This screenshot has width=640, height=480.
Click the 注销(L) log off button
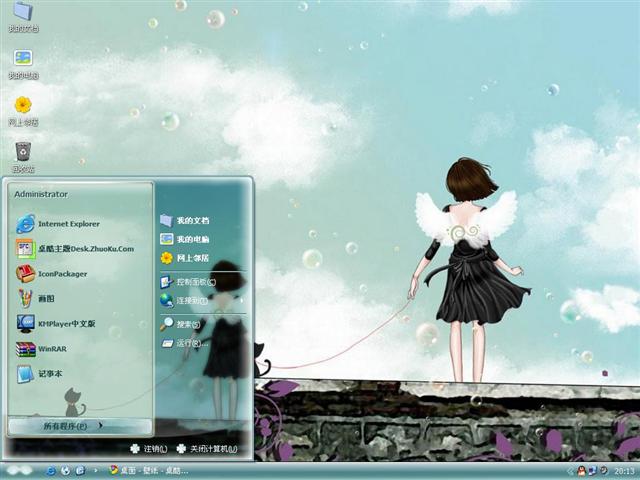coord(149,450)
